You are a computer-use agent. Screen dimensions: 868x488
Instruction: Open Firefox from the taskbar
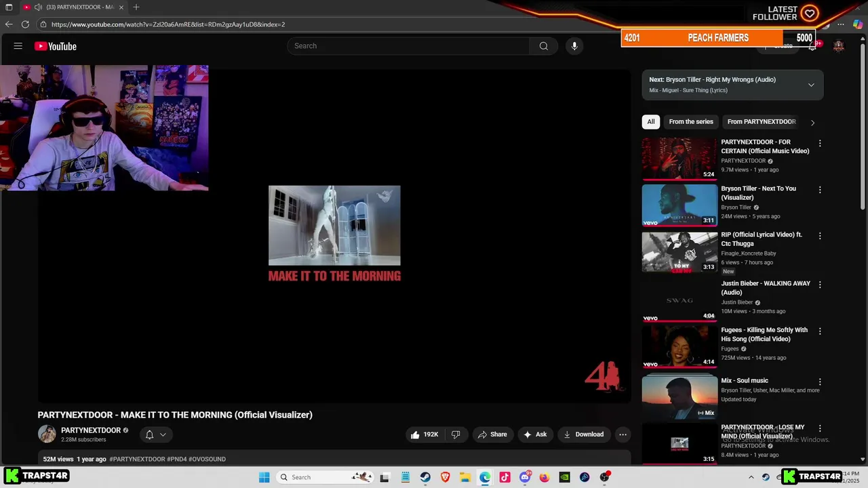click(545, 477)
